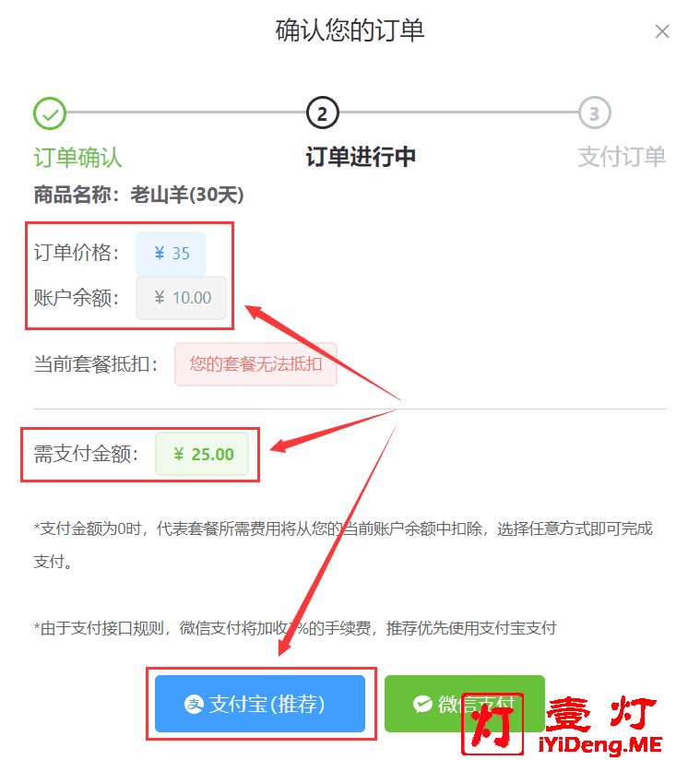Pay with 支付宝(推荐) button

click(x=260, y=704)
